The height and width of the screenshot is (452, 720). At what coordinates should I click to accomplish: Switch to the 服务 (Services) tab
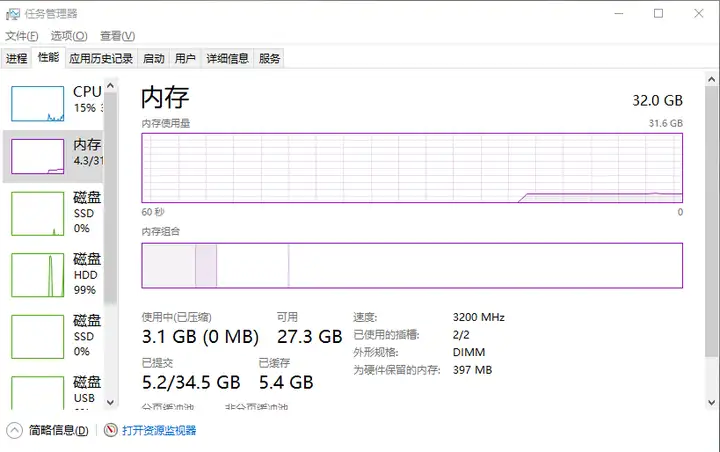tap(270, 59)
